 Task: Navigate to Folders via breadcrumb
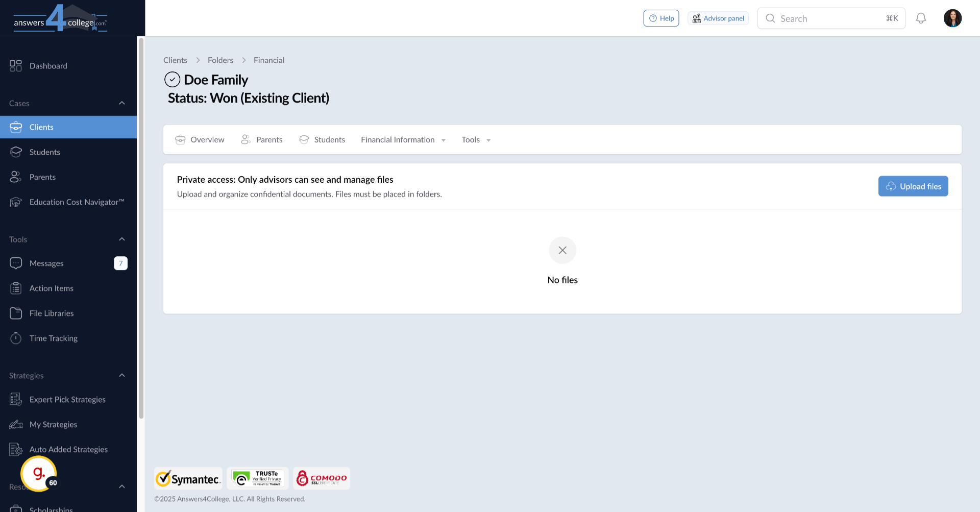[x=220, y=60]
